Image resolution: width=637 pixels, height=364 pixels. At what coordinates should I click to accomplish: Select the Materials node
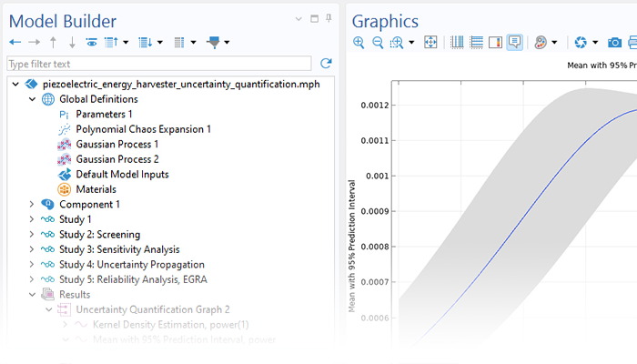(x=96, y=189)
